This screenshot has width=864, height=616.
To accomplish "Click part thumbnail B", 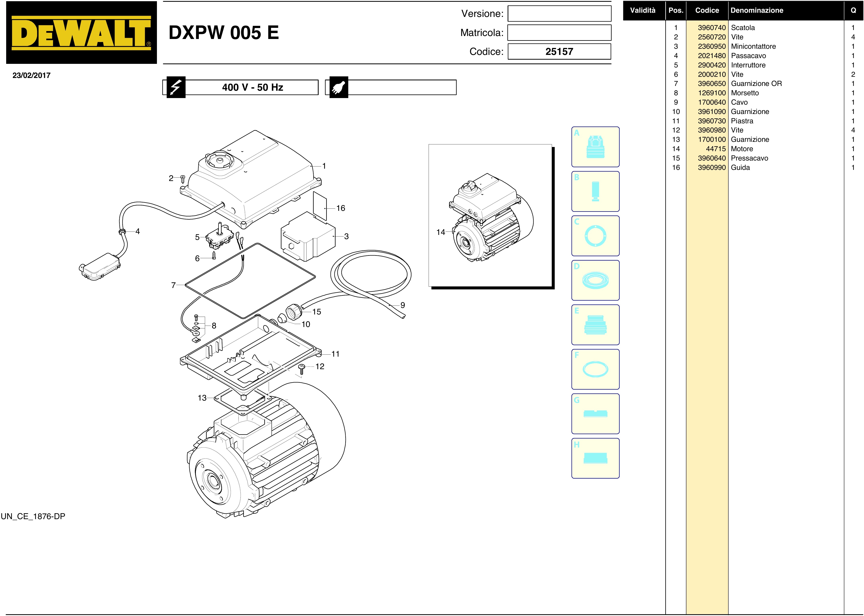I will tap(595, 191).
